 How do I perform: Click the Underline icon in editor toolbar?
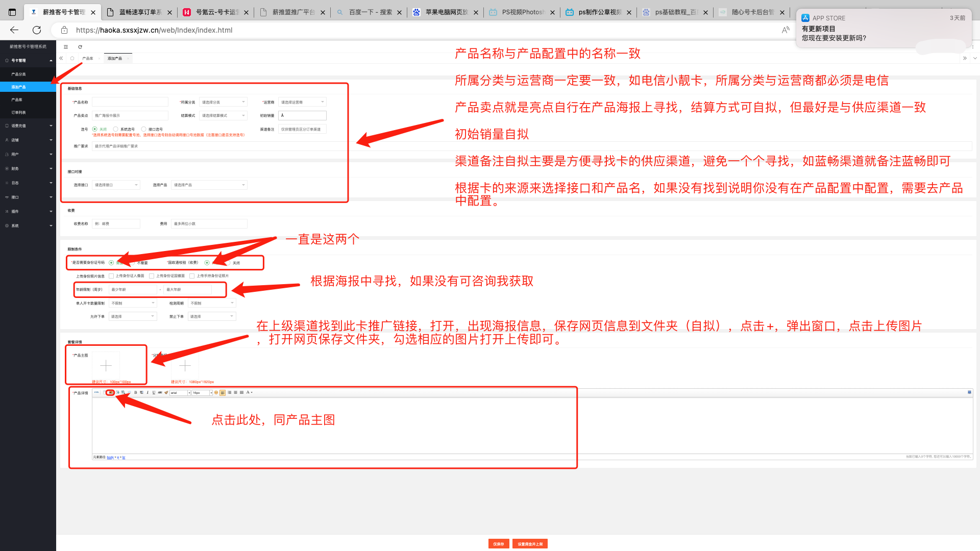154,392
